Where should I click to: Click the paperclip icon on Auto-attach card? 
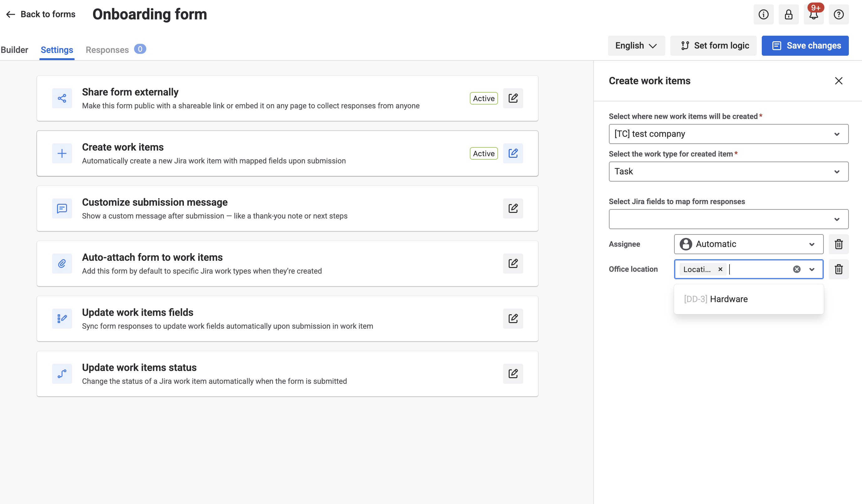click(62, 264)
